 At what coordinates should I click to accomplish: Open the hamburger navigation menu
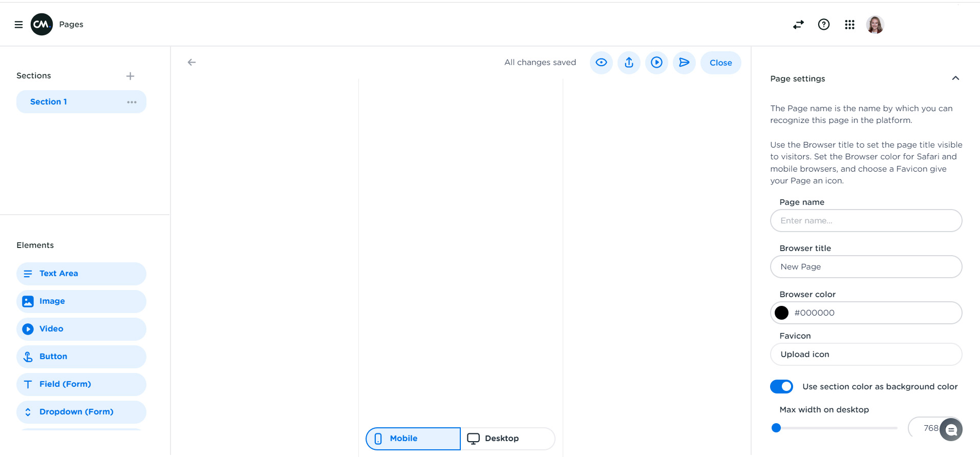(x=18, y=25)
